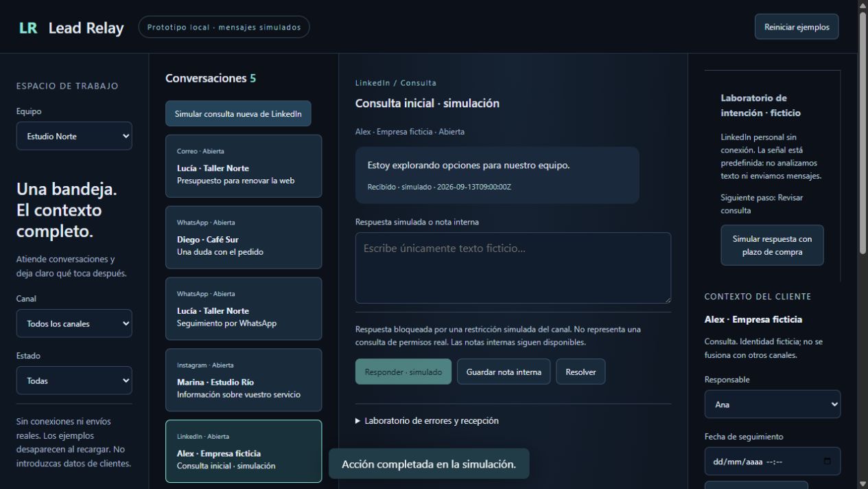Screen dimensions: 868x489
Task: Open the Canal filter dropdown
Action: [x=74, y=323]
